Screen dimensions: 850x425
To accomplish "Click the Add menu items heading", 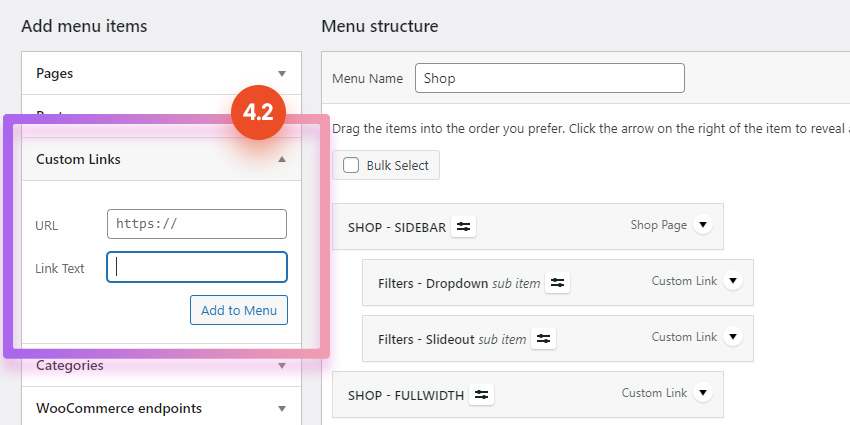I will click(x=85, y=26).
